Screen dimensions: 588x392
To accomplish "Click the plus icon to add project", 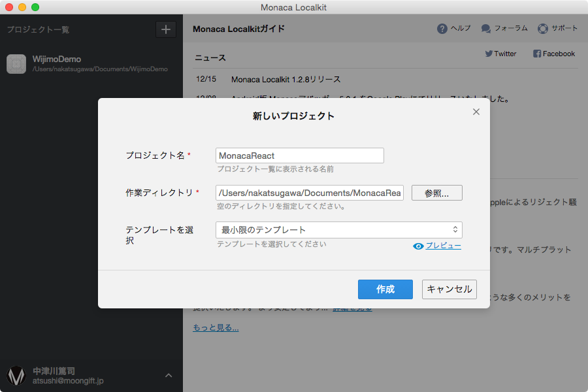I will click(x=165, y=29).
